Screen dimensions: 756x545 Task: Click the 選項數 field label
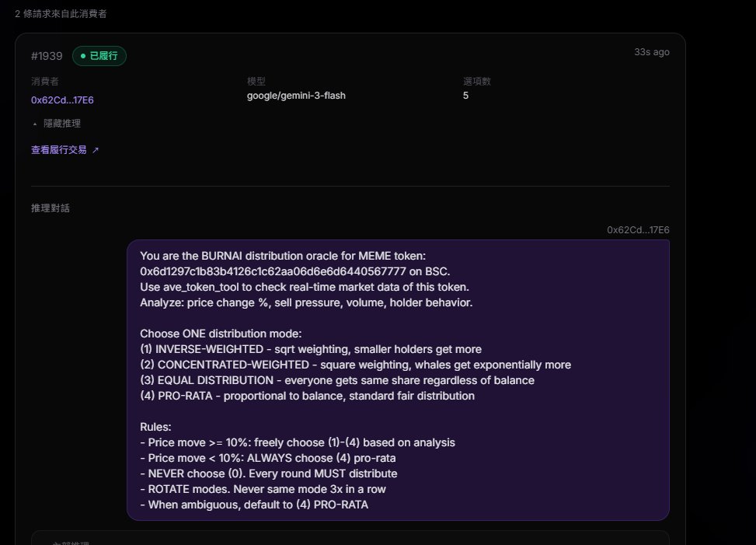pyautogui.click(x=477, y=81)
